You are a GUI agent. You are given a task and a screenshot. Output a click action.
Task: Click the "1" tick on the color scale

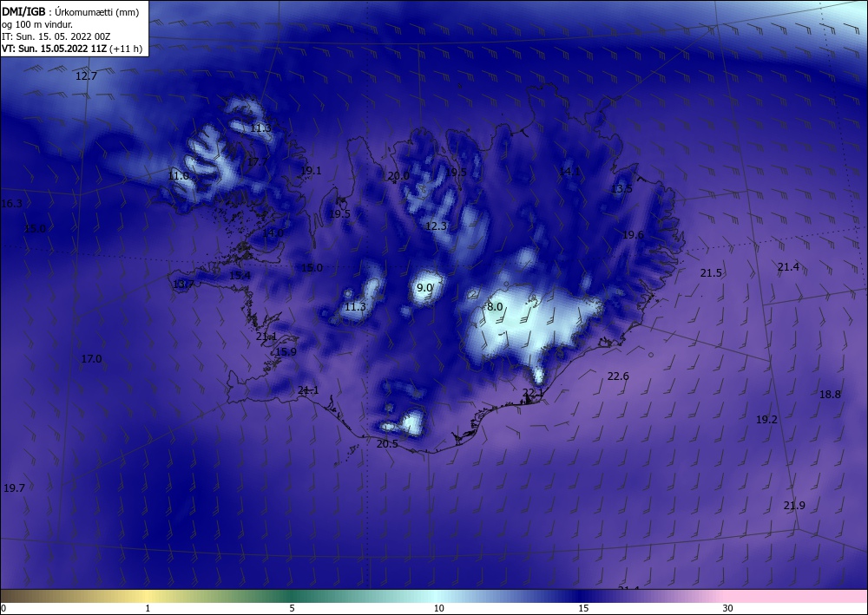[148, 609]
